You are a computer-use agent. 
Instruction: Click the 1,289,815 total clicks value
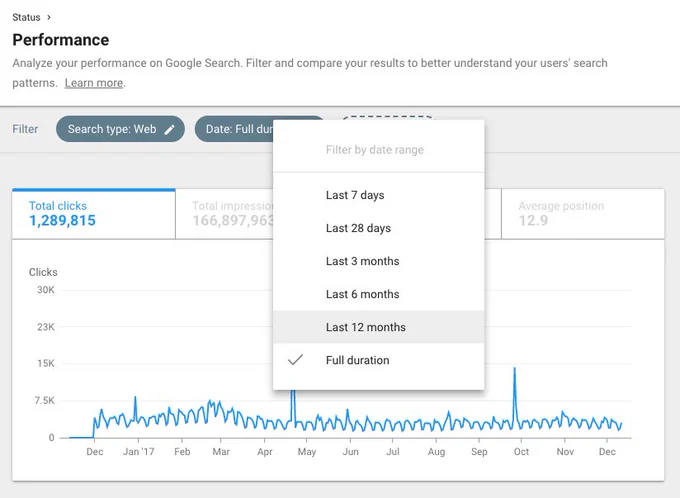(x=62, y=220)
